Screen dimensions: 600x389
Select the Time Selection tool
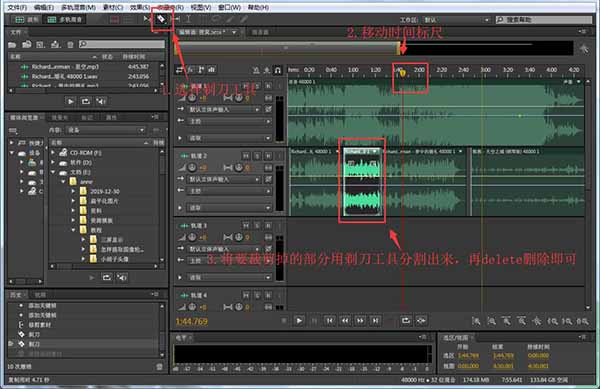coord(189,19)
